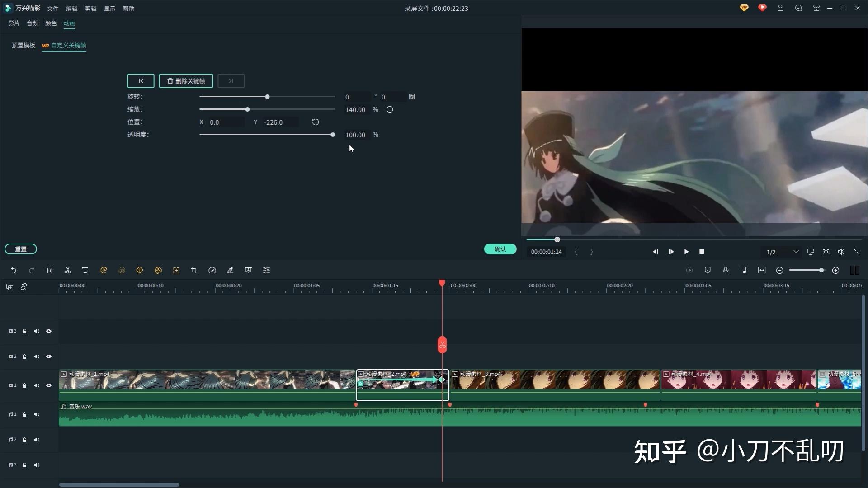Mute video track 1 audio
This screenshot has height=488, width=868.
pos(37,385)
